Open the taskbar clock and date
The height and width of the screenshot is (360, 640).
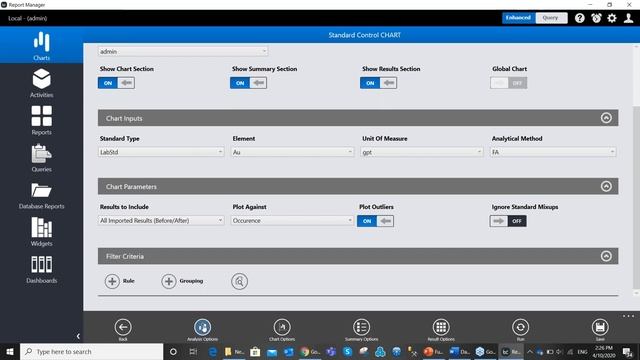click(x=604, y=351)
